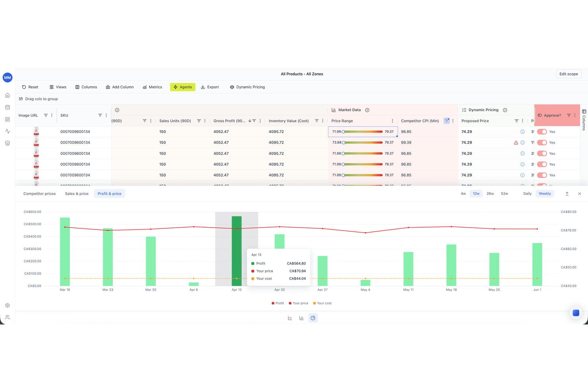Click the Edit scope button
This screenshot has width=588, height=392.
(569, 74)
